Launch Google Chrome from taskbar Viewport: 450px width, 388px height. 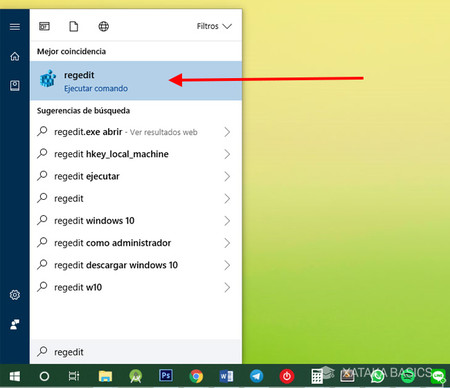click(x=196, y=376)
